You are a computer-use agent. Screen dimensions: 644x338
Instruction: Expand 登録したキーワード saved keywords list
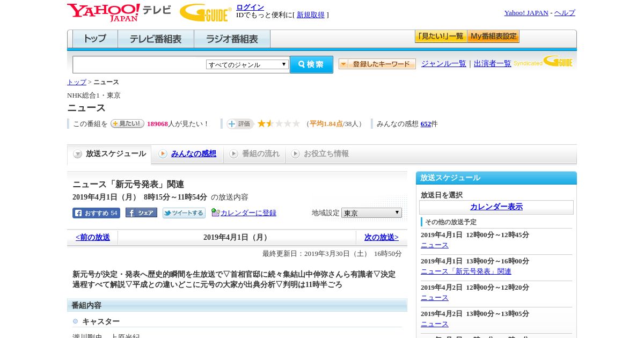pos(377,64)
